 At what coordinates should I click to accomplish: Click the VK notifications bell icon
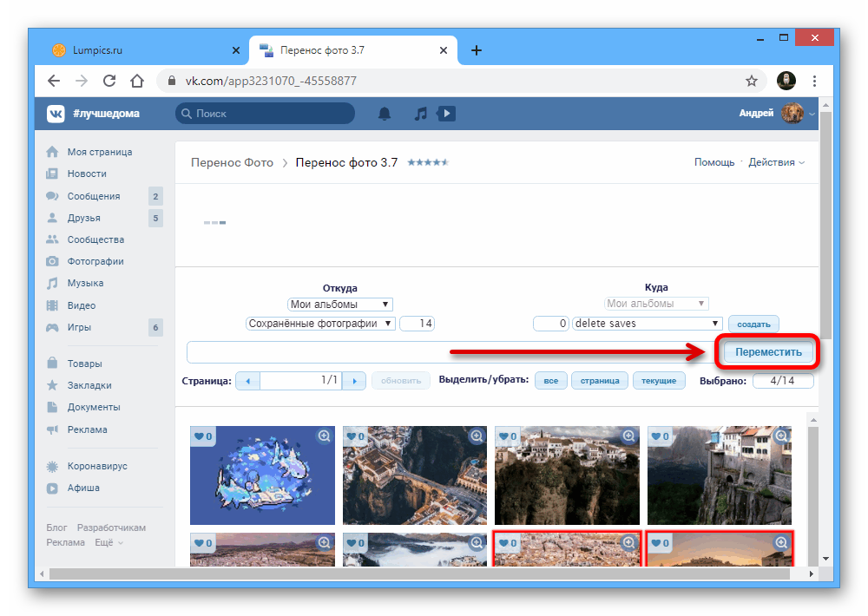tap(385, 114)
